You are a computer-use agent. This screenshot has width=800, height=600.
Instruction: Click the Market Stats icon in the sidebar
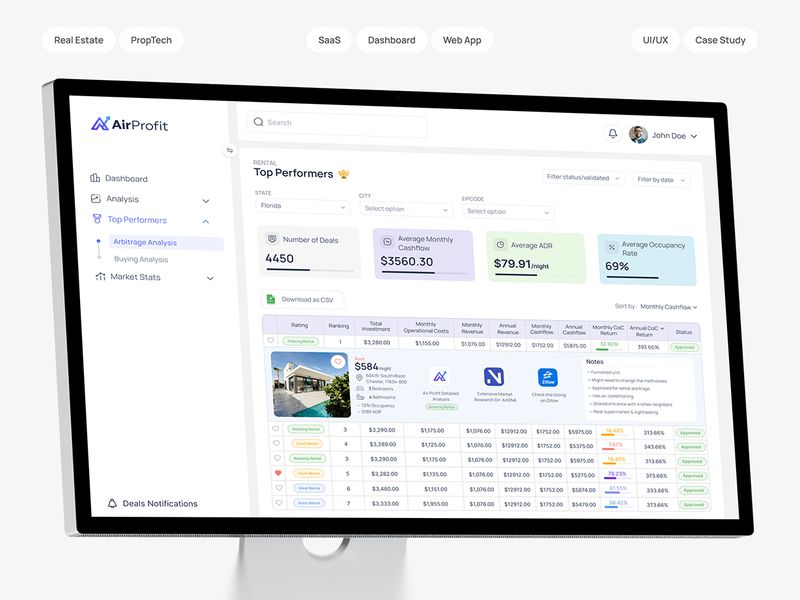pos(101,276)
